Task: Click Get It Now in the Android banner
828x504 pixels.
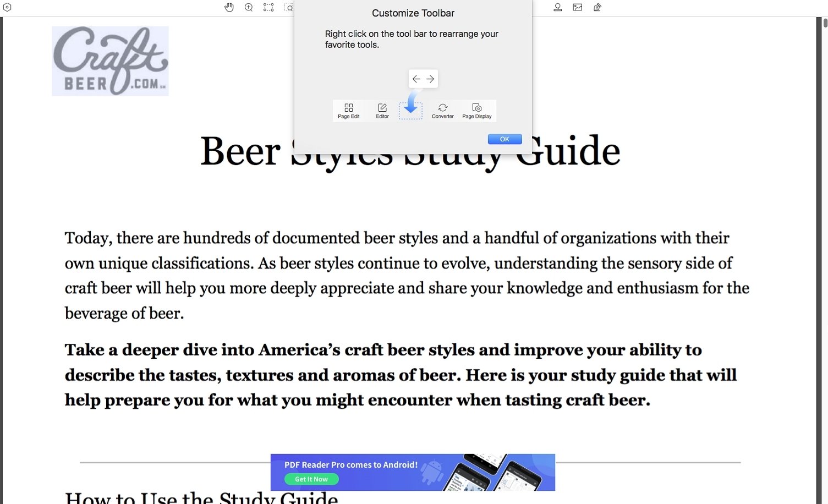Action: 311,479
